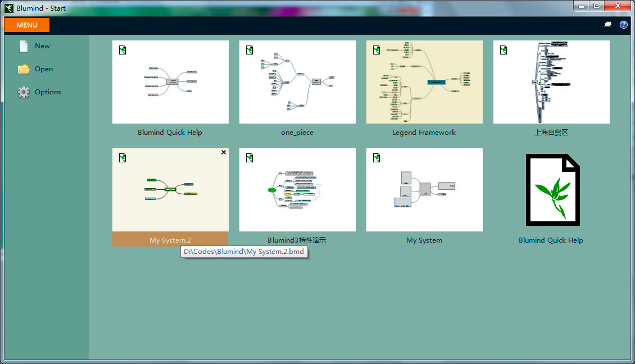The height and width of the screenshot is (364, 635).
Task: Click file icon on 上海自贸区 preview
Action: [504, 50]
